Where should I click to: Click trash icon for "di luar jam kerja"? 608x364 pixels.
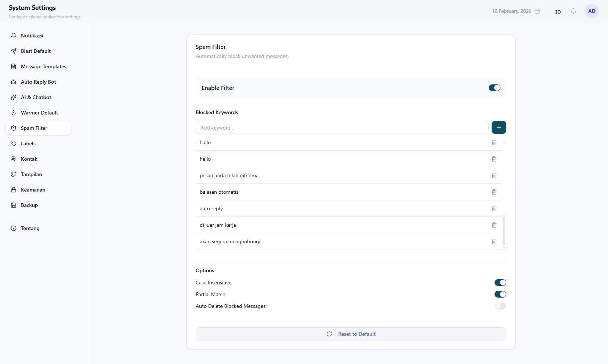(x=494, y=225)
